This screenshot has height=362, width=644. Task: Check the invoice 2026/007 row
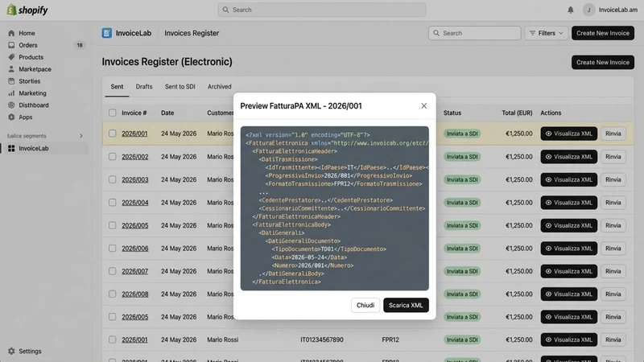click(112, 271)
